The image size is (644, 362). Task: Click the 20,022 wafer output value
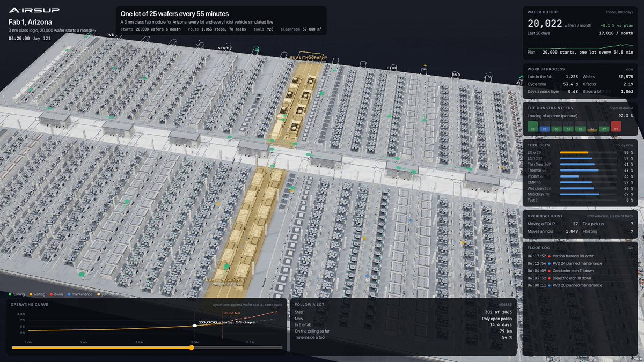coord(545,24)
